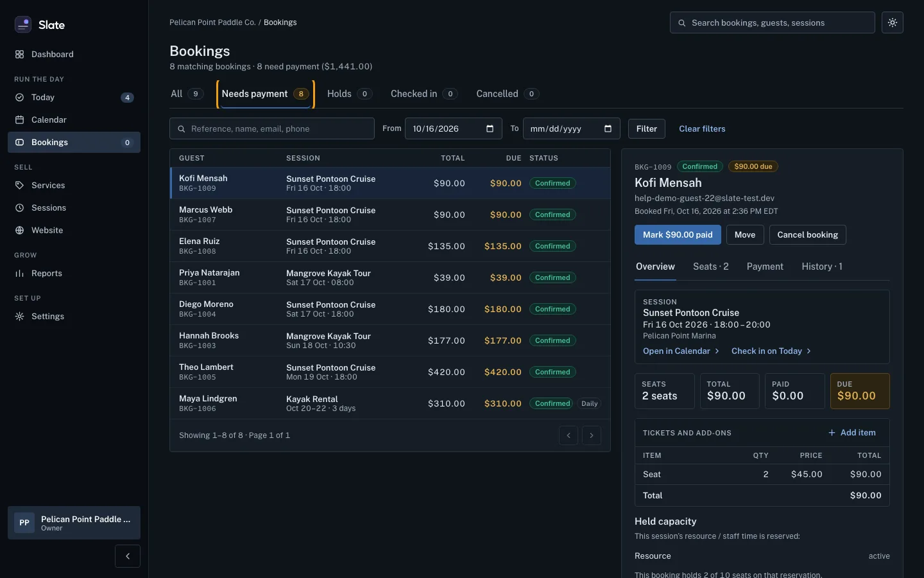Follow the Check in on Today link
Image resolution: width=924 pixels, height=578 pixels.
tap(771, 351)
